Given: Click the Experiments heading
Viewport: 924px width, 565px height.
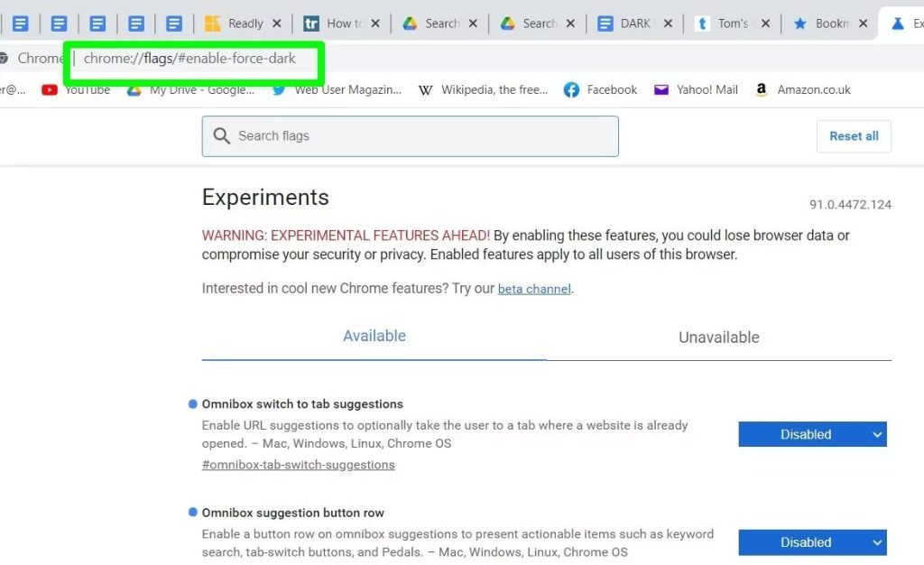Looking at the screenshot, I should click(265, 198).
